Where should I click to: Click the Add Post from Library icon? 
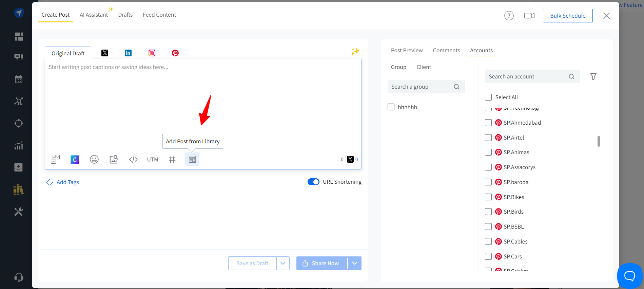click(x=192, y=159)
